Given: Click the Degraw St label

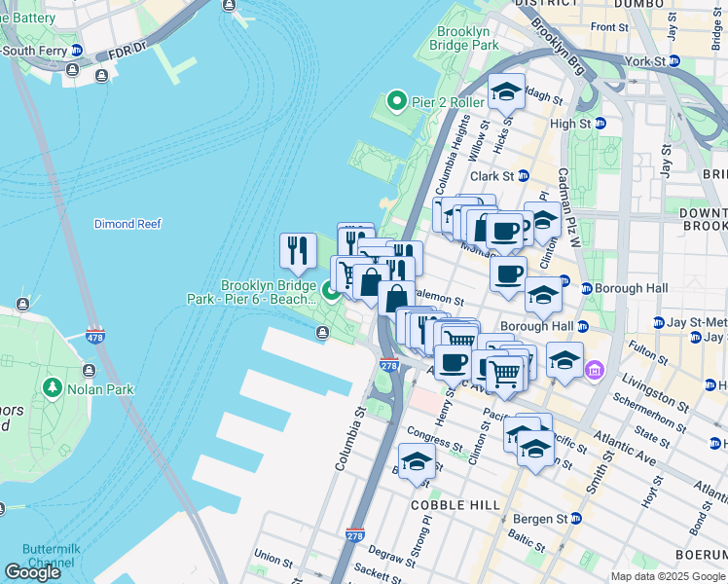Looking at the screenshot, I should click(x=392, y=556).
